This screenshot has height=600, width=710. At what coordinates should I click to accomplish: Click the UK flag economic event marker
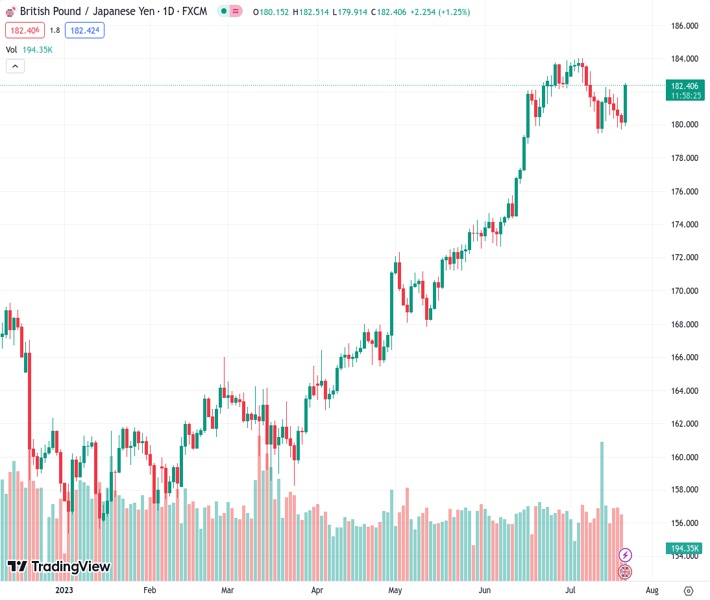click(x=625, y=572)
